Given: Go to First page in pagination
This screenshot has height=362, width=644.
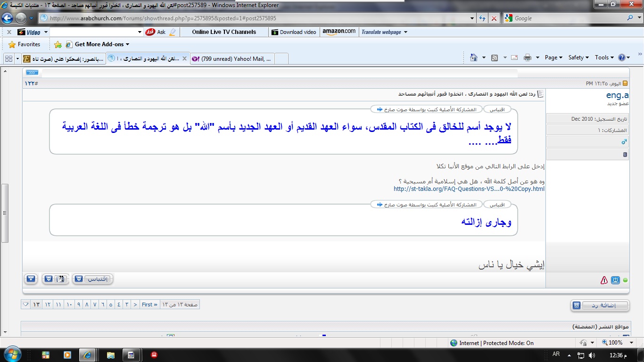Looking at the screenshot, I should click(x=150, y=304).
